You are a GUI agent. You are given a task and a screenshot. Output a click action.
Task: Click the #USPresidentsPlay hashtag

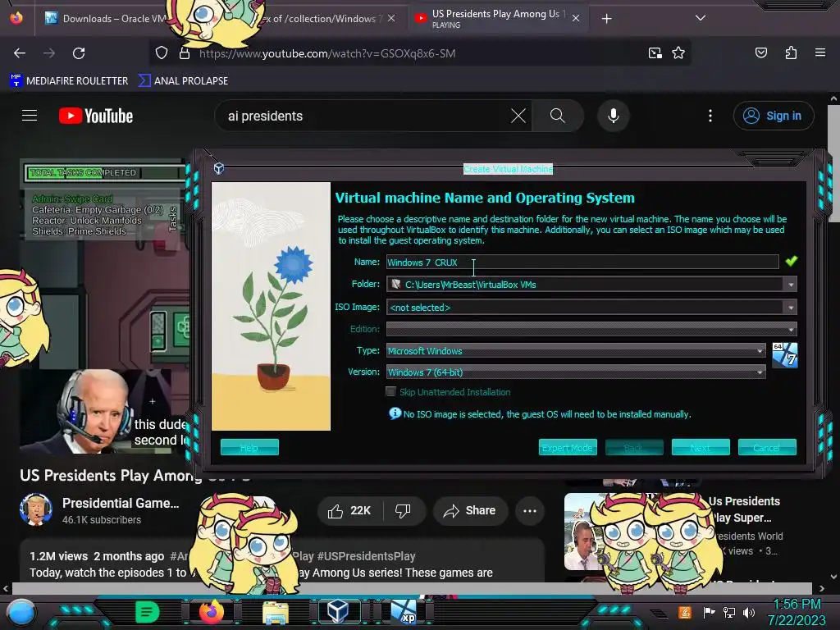click(x=366, y=556)
